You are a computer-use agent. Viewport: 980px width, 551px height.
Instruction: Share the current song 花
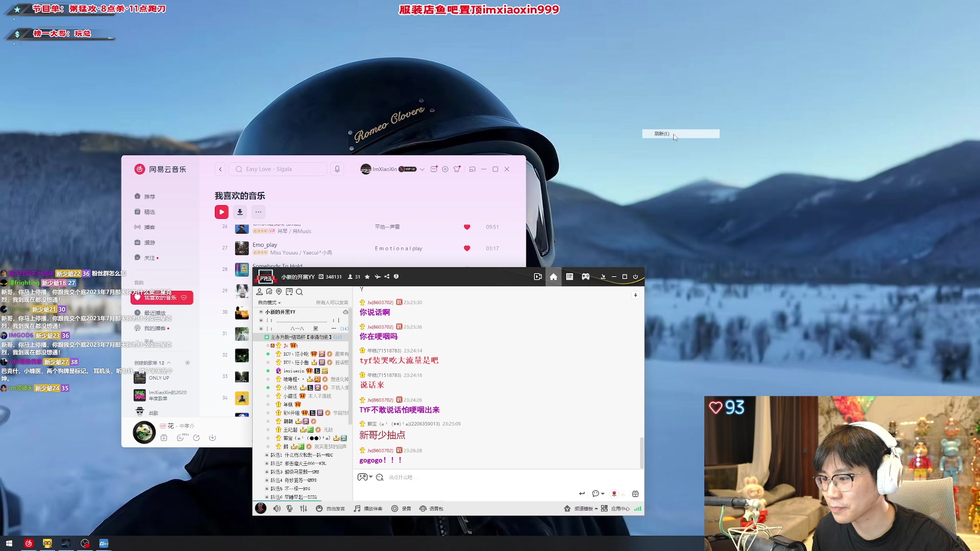(197, 438)
